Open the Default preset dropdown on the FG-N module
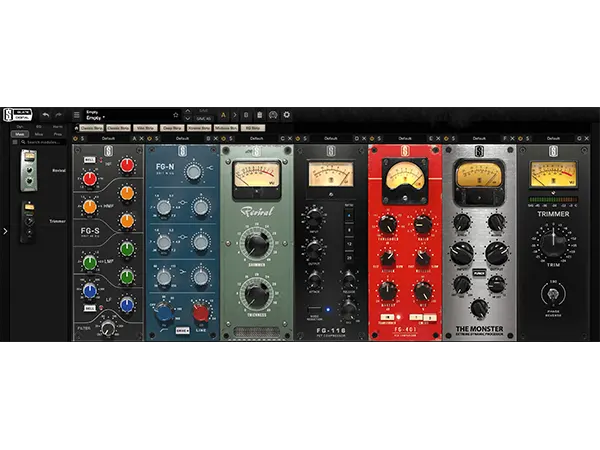 pos(184,137)
